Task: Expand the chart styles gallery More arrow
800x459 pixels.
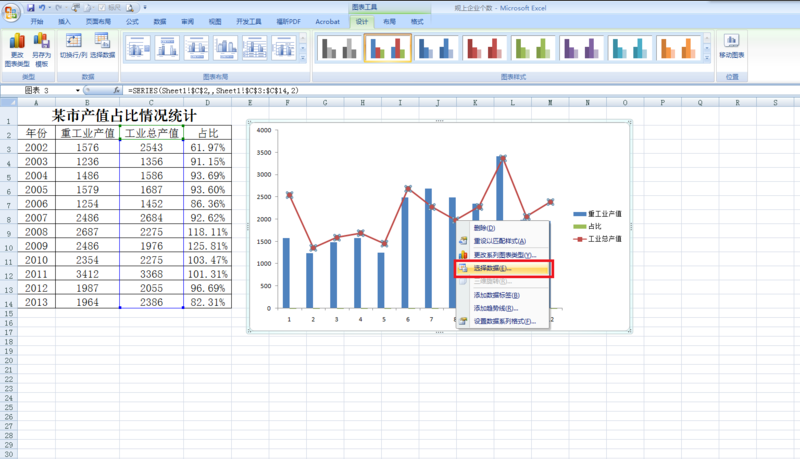Action: [x=707, y=58]
